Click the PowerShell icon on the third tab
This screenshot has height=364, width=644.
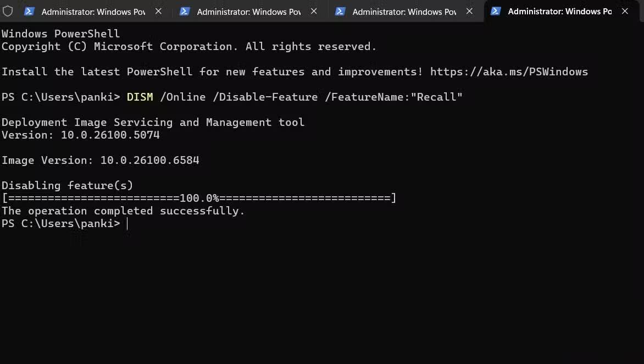pyautogui.click(x=340, y=11)
